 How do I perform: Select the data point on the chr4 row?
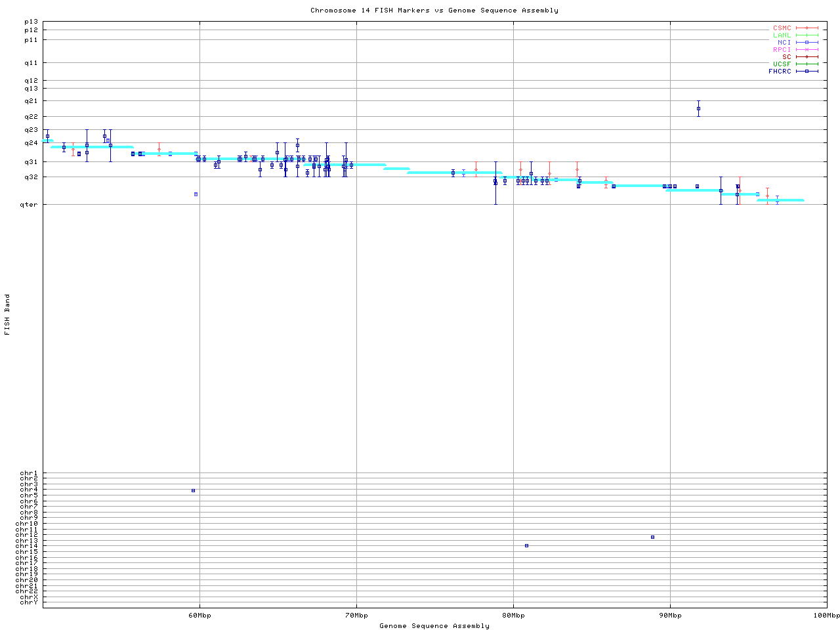click(193, 490)
